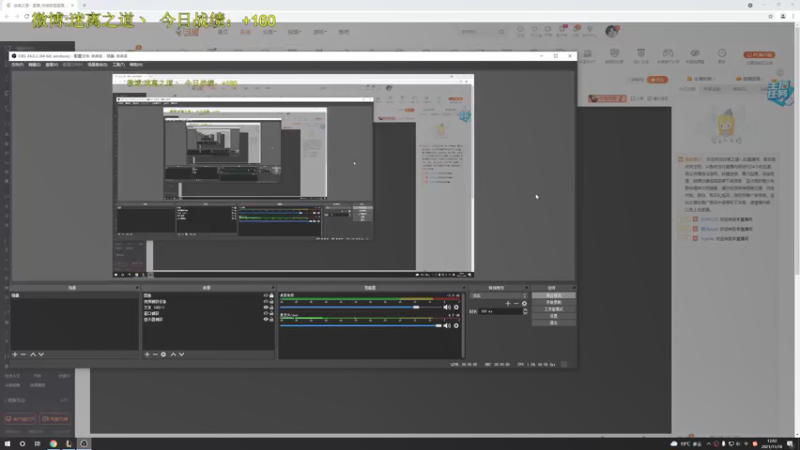
Task: Click the transition duration value field
Action: pyautogui.click(x=501, y=311)
